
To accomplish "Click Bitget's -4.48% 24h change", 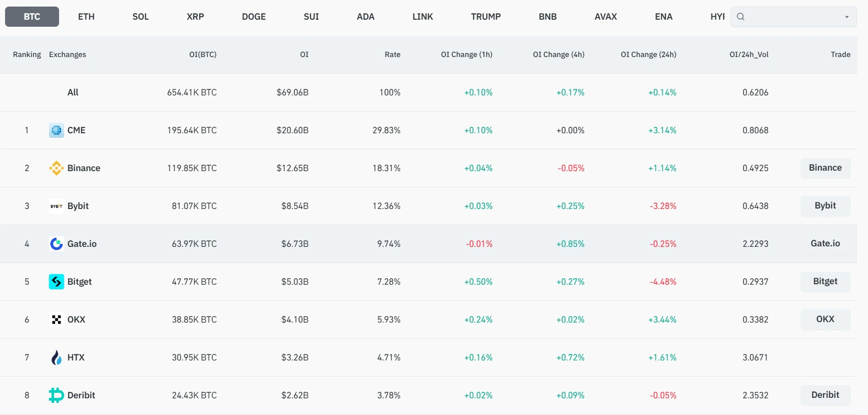I will click(x=663, y=282).
